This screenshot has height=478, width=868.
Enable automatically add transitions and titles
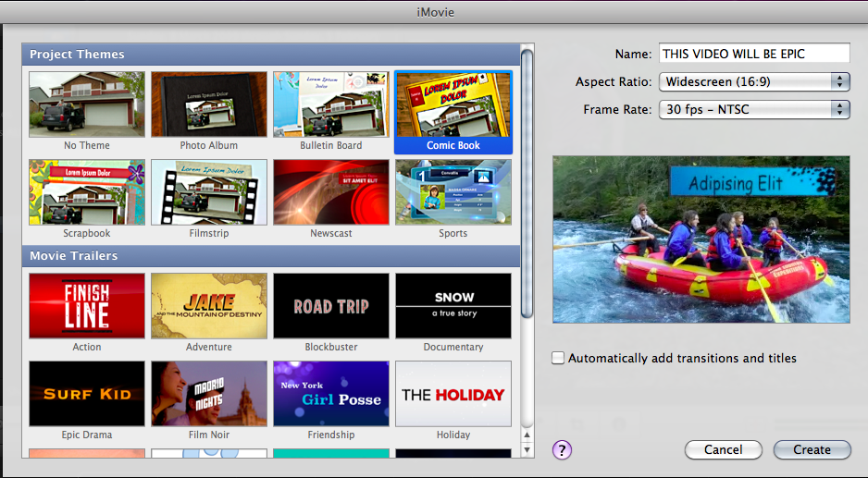pyautogui.click(x=557, y=359)
